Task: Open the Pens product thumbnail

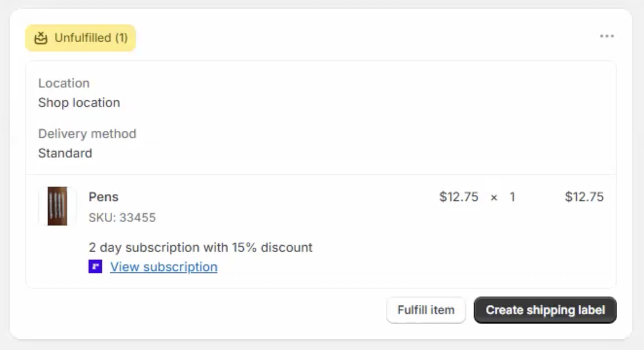Action: (x=57, y=206)
